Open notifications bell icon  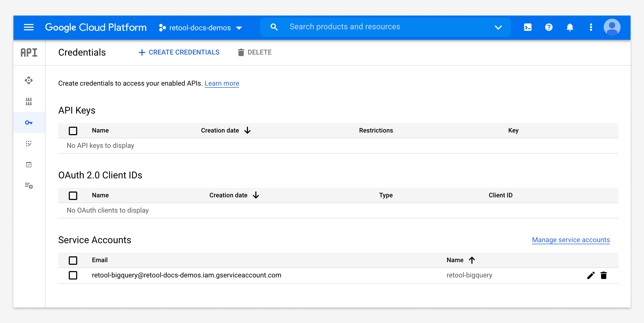coord(570,27)
